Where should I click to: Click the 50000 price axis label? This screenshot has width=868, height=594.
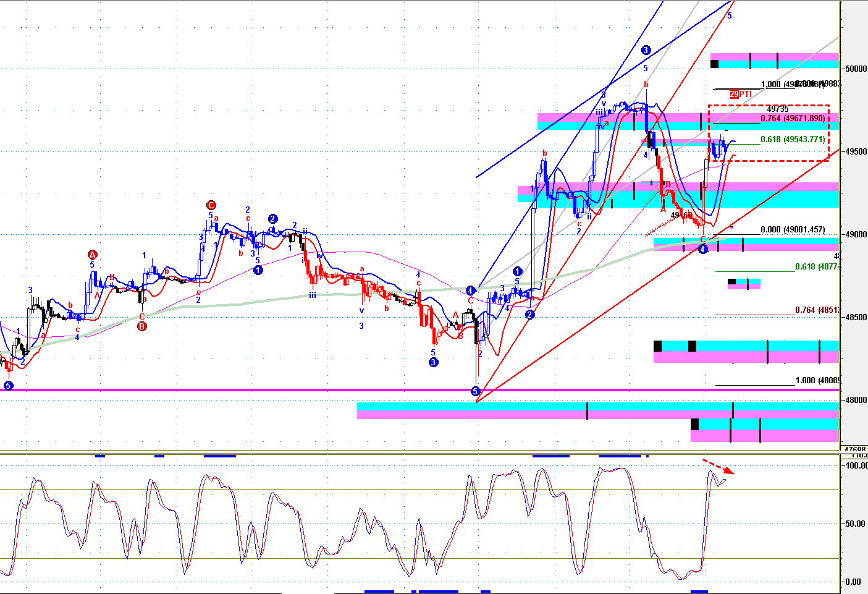pos(856,69)
